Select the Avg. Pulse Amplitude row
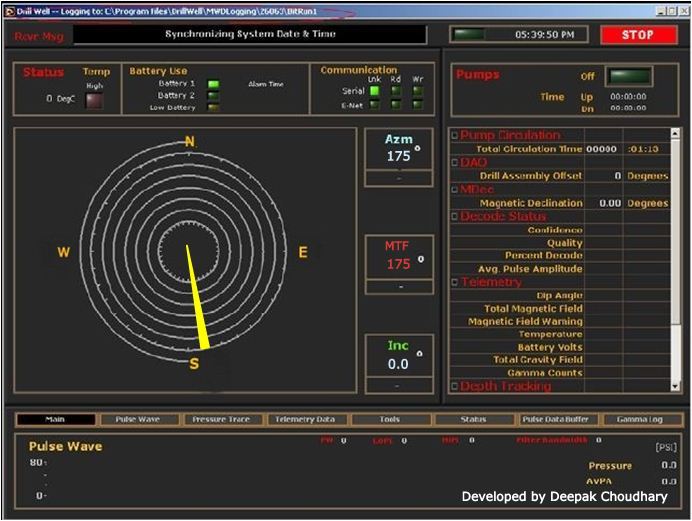The height and width of the screenshot is (521, 692). 560,269
